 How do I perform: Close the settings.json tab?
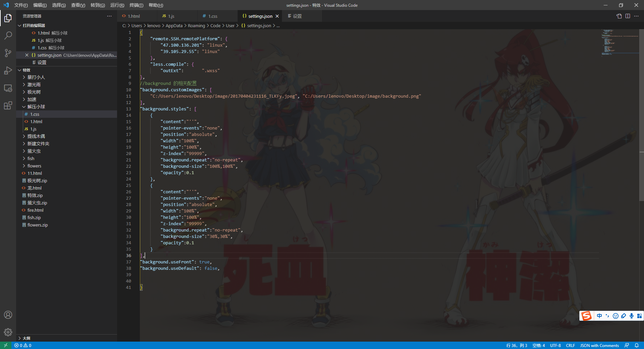(x=277, y=16)
